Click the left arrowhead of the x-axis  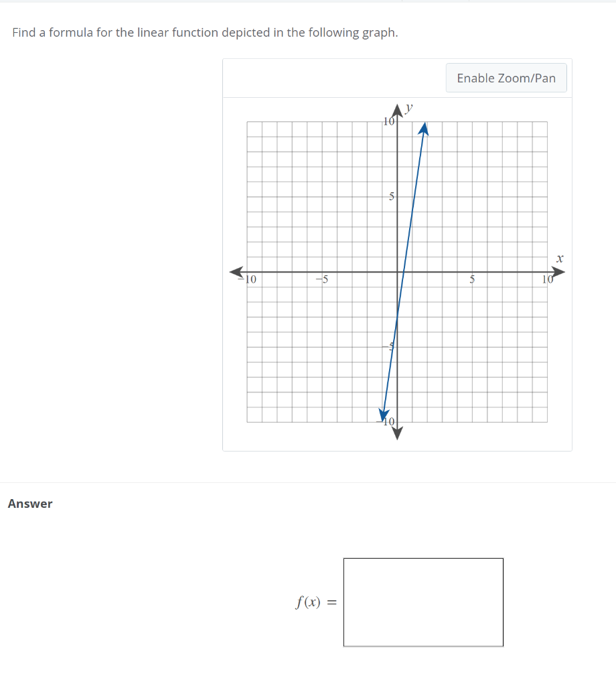236,271
